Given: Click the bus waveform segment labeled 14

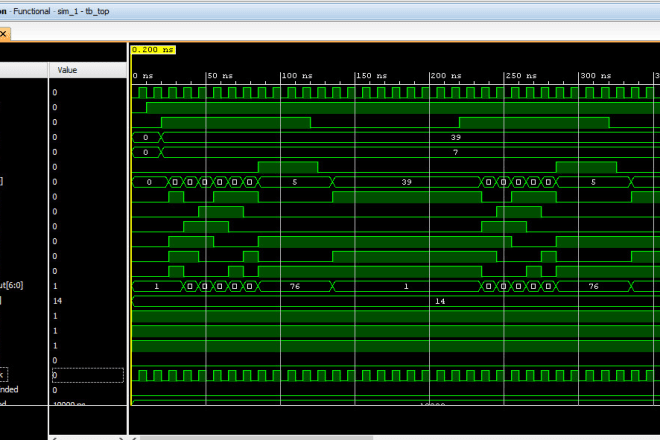Looking at the screenshot, I should tap(440, 301).
